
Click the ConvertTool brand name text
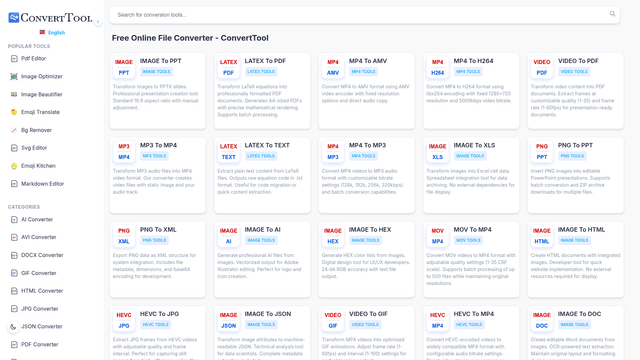click(x=56, y=18)
